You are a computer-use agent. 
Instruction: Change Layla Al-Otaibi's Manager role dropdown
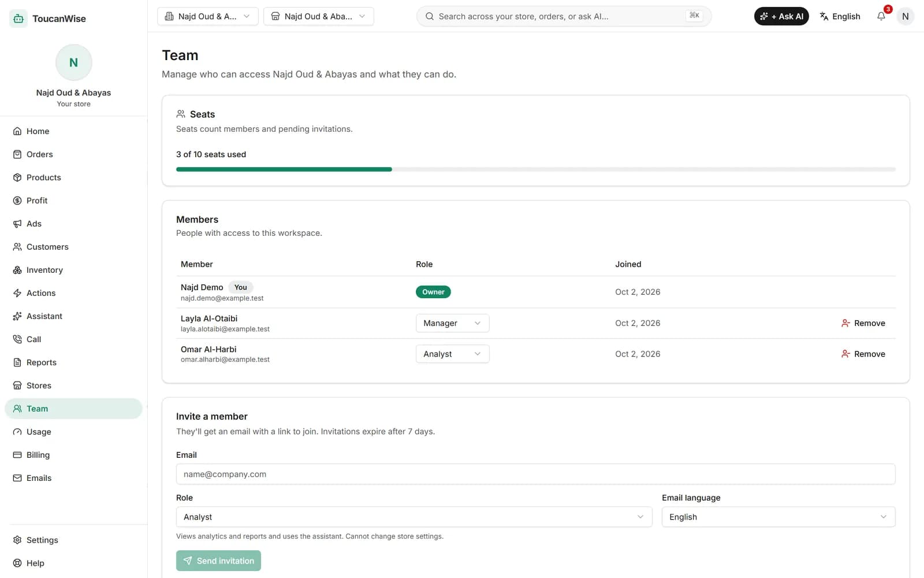[453, 323]
